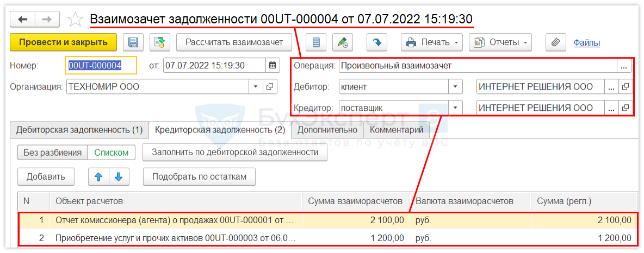
Task: Select row Отчет комиссионера (агента) о продажах
Action: tap(328, 220)
